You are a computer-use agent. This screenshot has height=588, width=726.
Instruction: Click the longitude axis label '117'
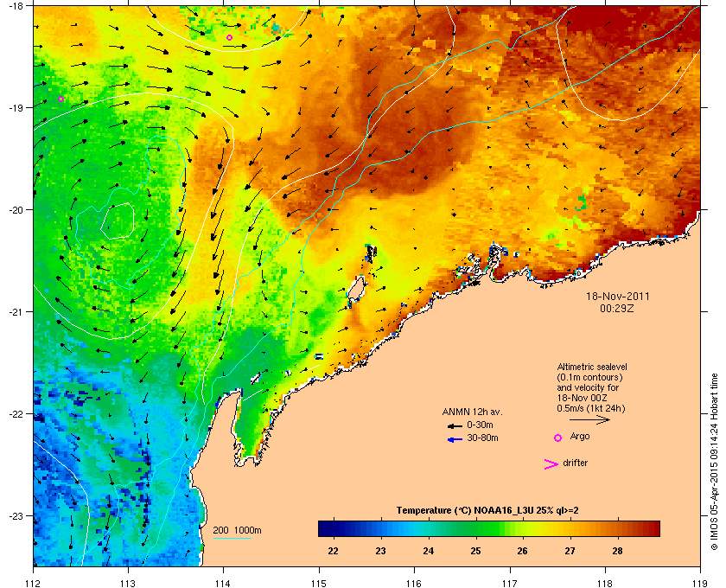tap(510, 583)
